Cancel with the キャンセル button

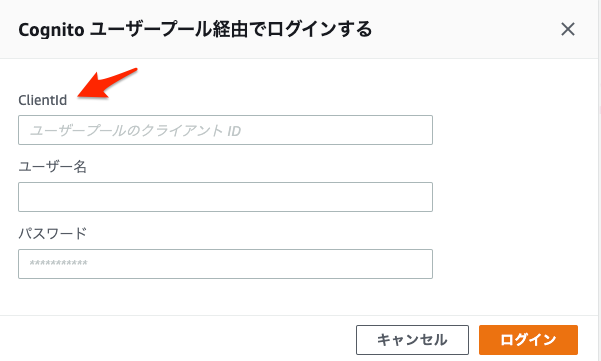[x=412, y=340]
